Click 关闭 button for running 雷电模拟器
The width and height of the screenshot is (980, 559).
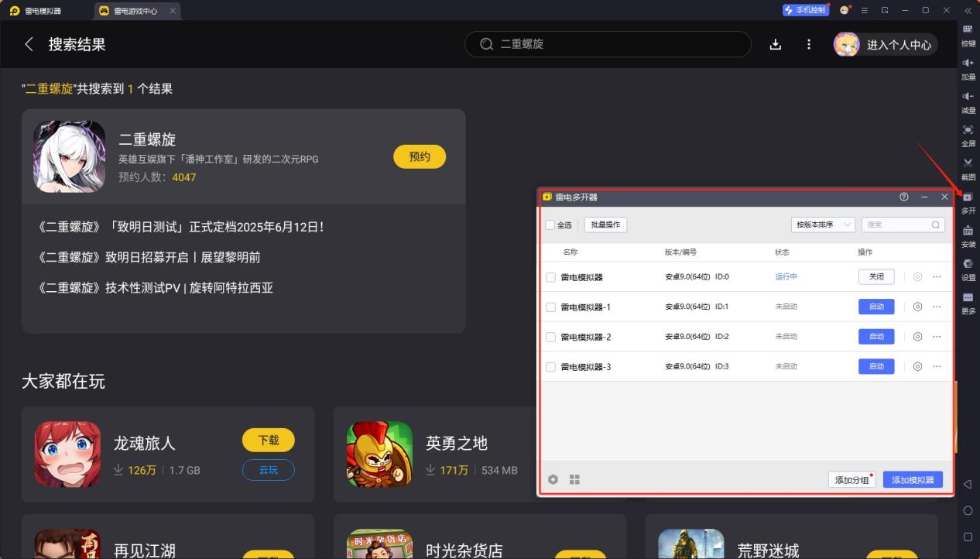pyautogui.click(x=876, y=276)
